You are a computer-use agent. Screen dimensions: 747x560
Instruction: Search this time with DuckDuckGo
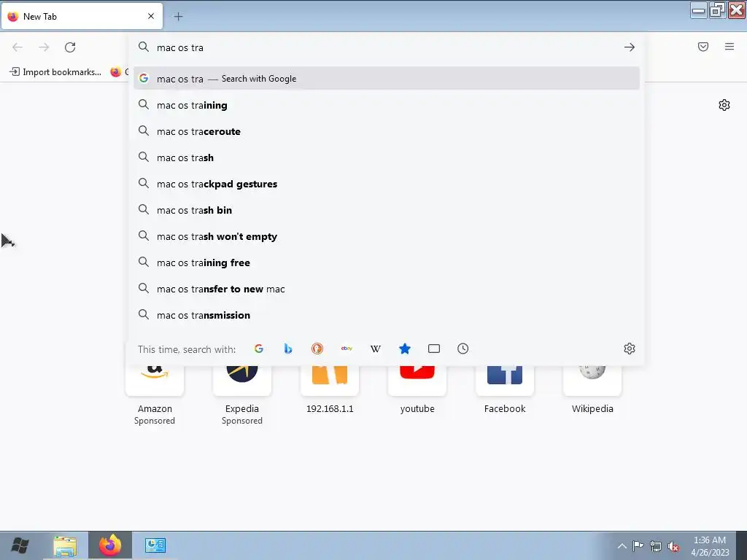[x=317, y=349]
